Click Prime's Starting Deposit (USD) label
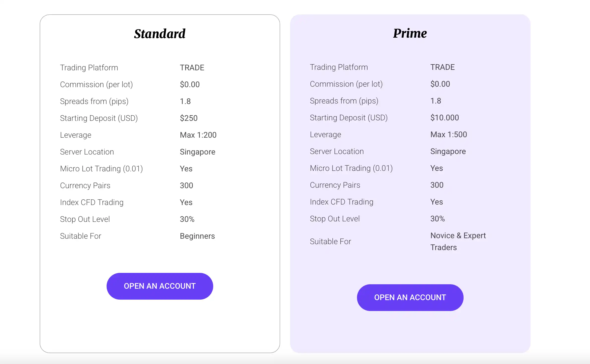Screen dimensions: 590x364 tap(349, 118)
